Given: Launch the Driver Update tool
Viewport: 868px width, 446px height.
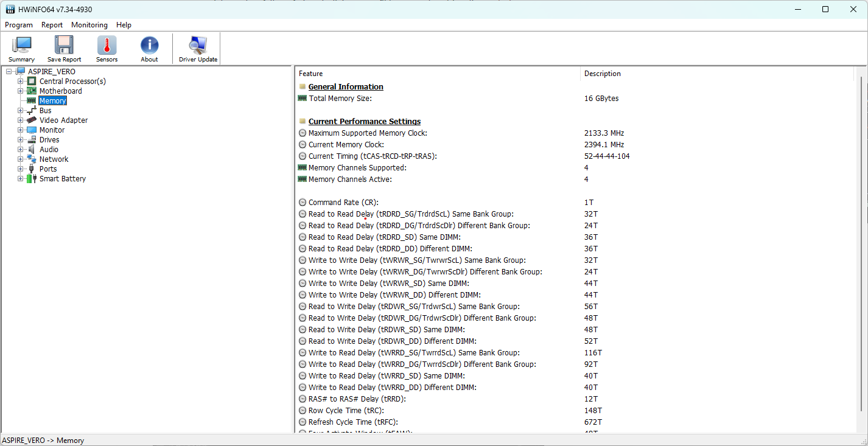Looking at the screenshot, I should [x=198, y=49].
